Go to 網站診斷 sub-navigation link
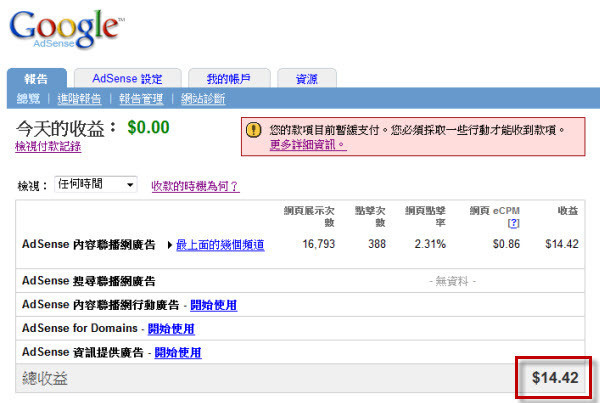The image size is (600, 403). click(x=203, y=99)
